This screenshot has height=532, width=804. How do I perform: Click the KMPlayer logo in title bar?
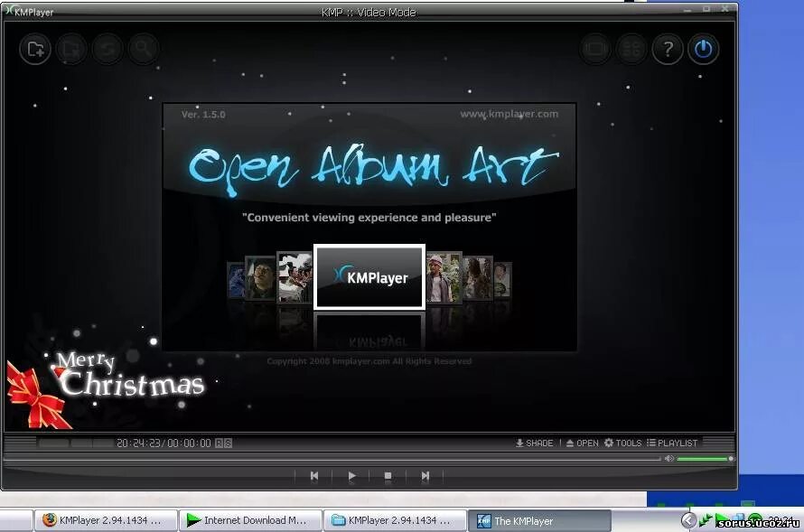(30, 11)
